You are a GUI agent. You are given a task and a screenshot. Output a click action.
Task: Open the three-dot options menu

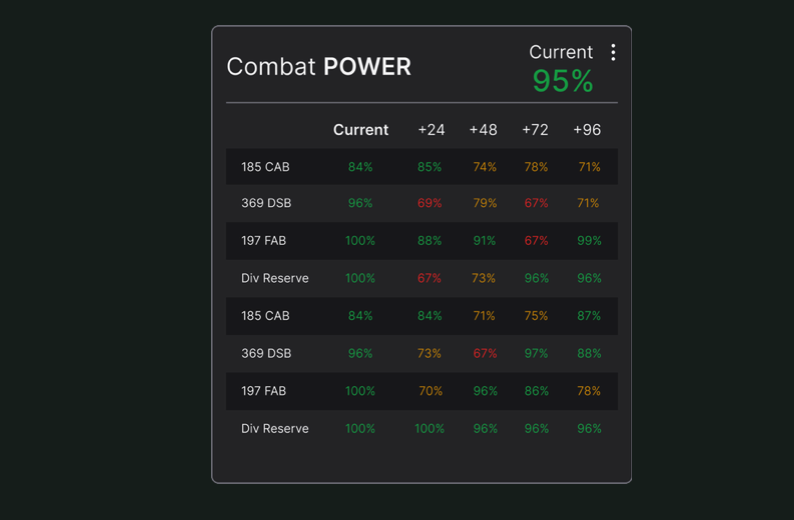pyautogui.click(x=613, y=53)
